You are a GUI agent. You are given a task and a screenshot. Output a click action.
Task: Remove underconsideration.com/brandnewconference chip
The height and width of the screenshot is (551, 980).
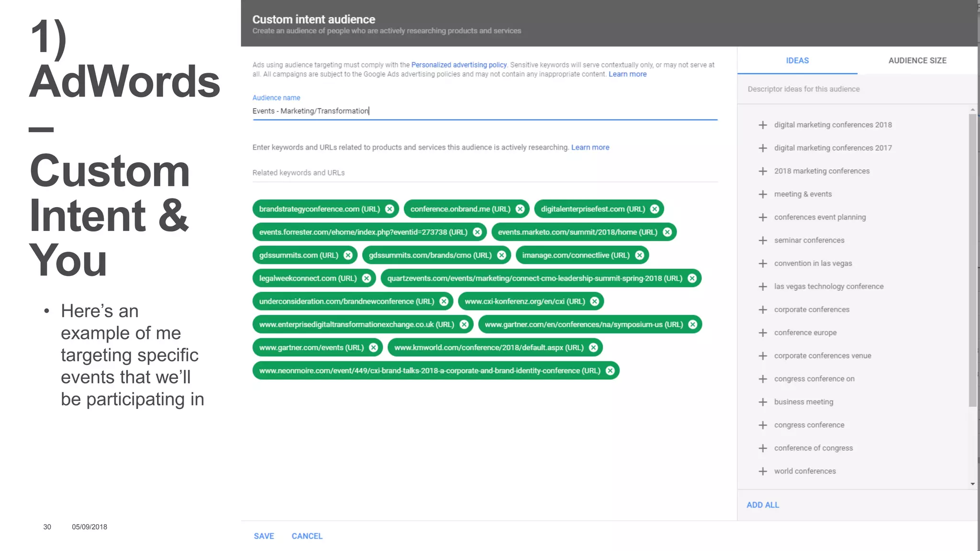(444, 301)
